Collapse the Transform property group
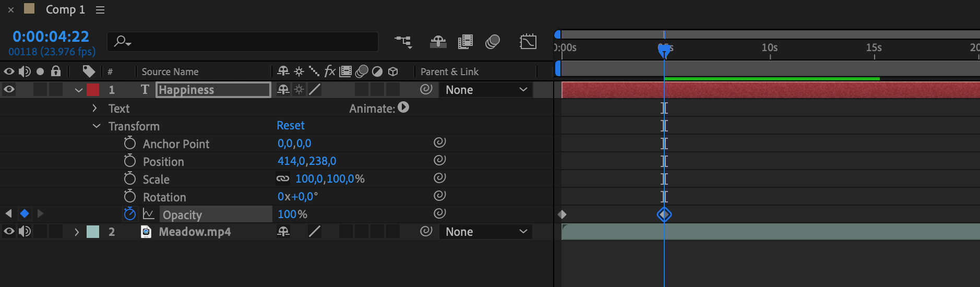The image size is (980, 287). [97, 126]
